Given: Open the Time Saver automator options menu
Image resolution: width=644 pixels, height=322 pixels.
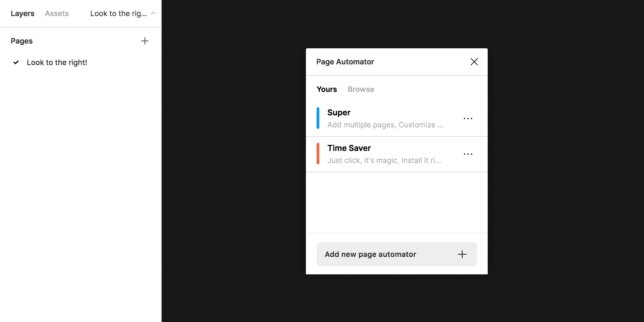Looking at the screenshot, I should (468, 154).
